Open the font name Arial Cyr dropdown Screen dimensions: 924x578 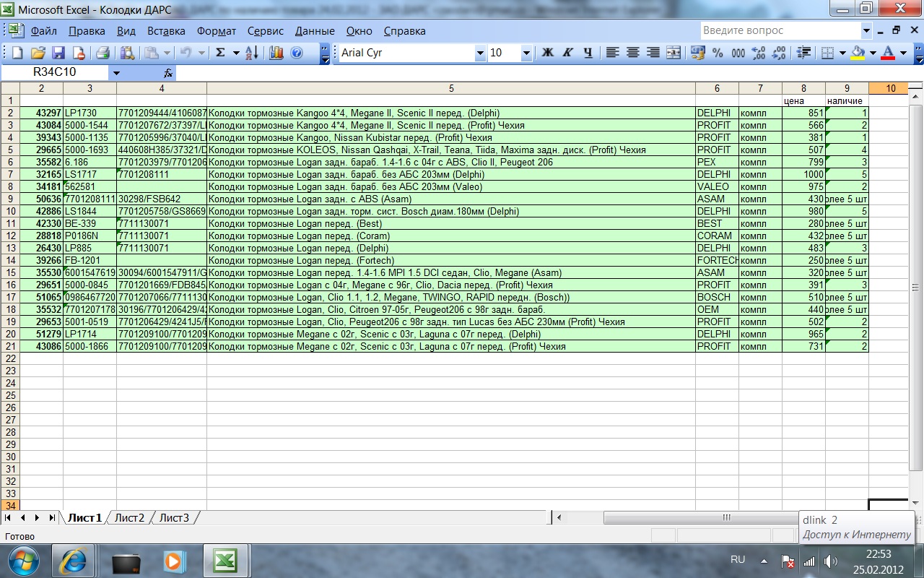click(x=480, y=53)
